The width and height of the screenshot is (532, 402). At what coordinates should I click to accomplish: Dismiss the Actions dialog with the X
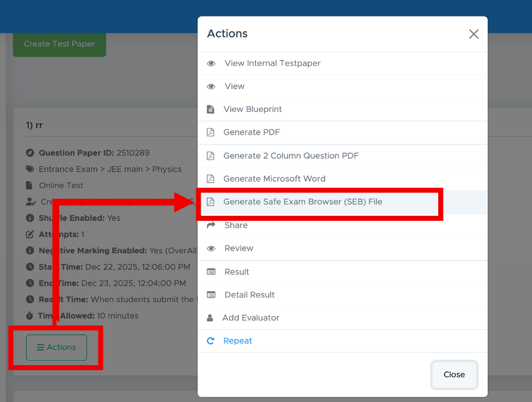click(473, 34)
